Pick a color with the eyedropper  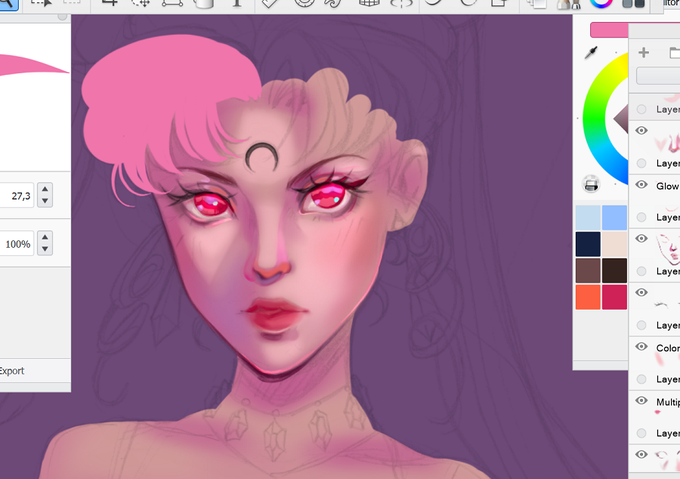pos(591,53)
